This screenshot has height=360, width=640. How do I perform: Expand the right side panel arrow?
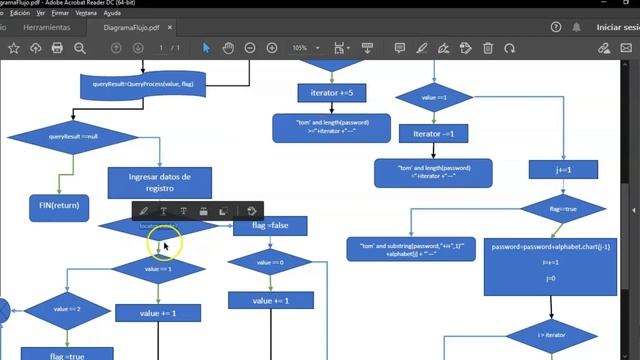634,211
